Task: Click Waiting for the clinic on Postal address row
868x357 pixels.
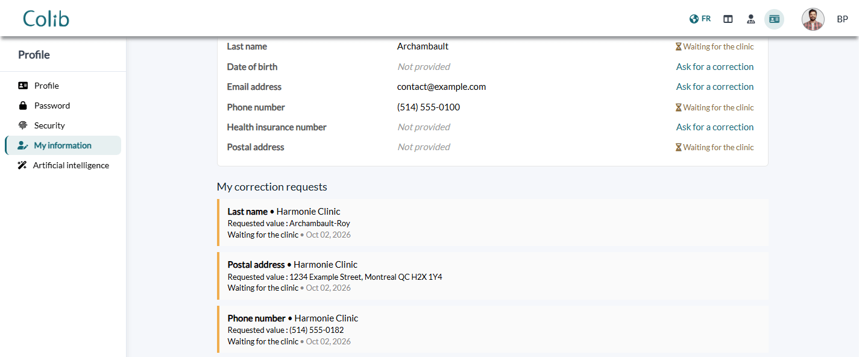Action: pos(718,147)
